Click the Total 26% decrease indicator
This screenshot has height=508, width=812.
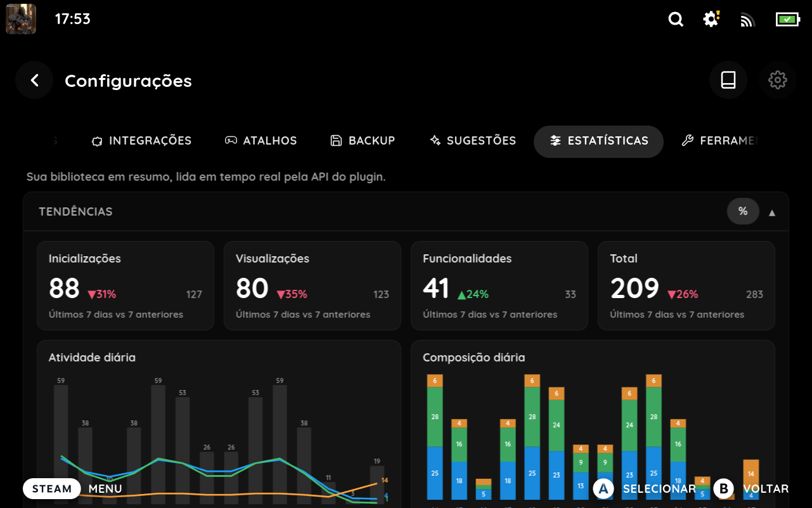[x=683, y=294]
